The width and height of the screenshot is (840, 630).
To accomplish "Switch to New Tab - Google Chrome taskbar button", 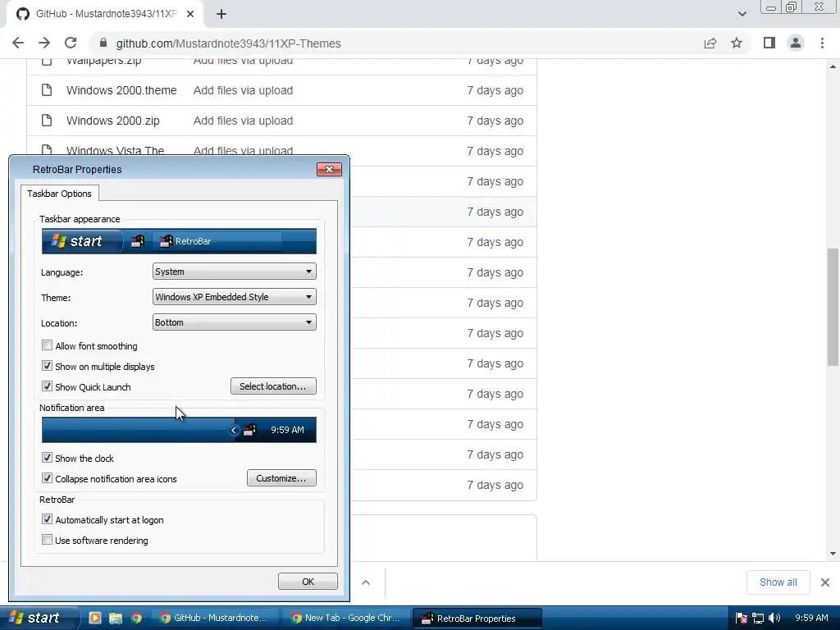I will coord(346,619).
